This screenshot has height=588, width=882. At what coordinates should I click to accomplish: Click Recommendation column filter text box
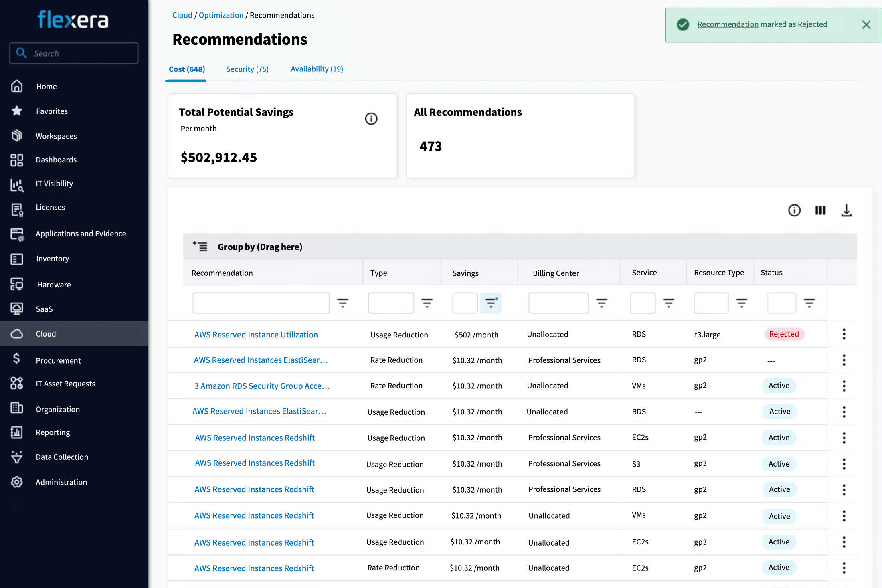[261, 303]
